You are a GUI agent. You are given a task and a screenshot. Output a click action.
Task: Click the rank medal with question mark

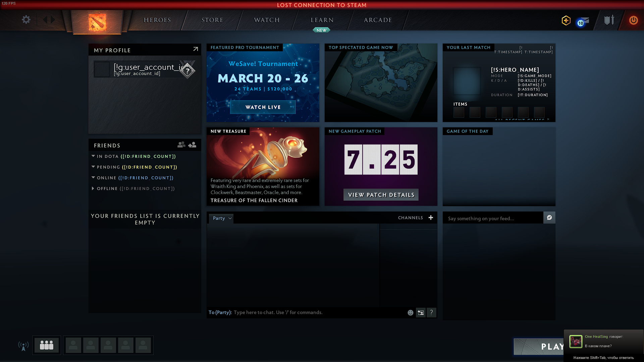(x=187, y=70)
